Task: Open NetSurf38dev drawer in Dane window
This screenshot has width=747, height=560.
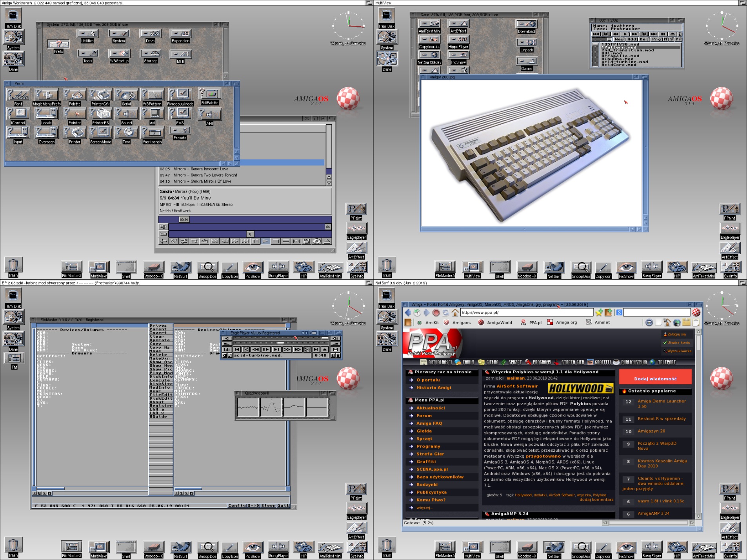Action: coord(429,58)
